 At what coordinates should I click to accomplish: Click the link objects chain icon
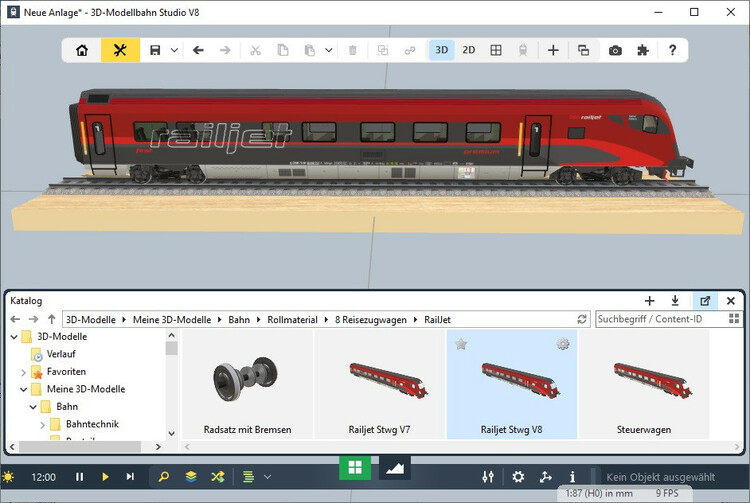coord(410,50)
